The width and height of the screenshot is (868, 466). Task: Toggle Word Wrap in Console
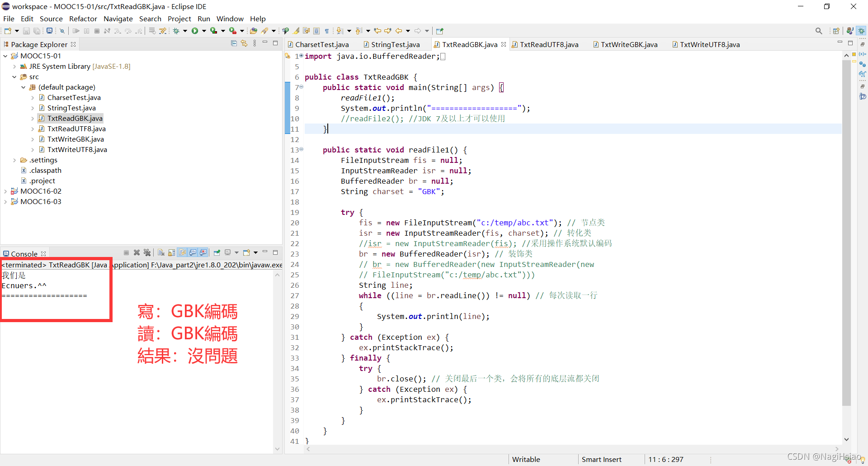tap(182, 252)
